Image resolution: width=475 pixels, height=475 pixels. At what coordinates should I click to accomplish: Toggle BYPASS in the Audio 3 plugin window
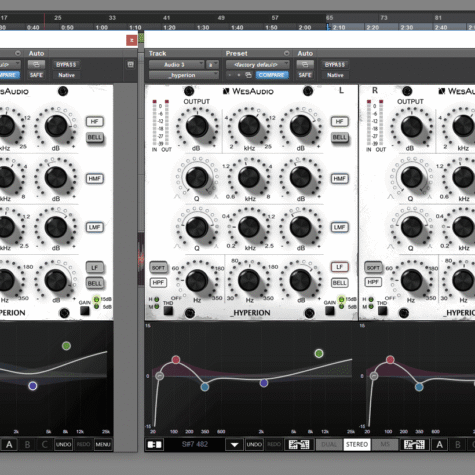[x=335, y=64]
